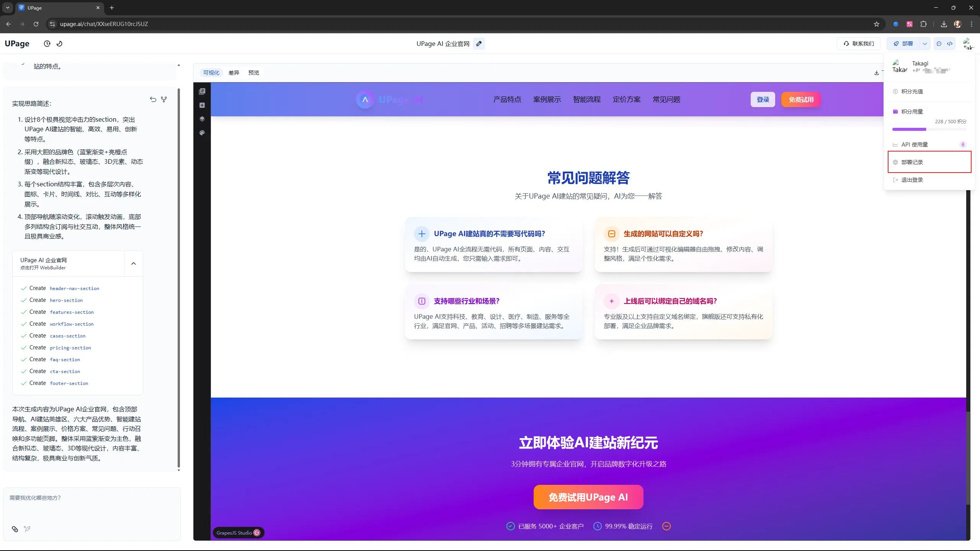Click the UPage AI round logo in the preview header

[365, 99]
